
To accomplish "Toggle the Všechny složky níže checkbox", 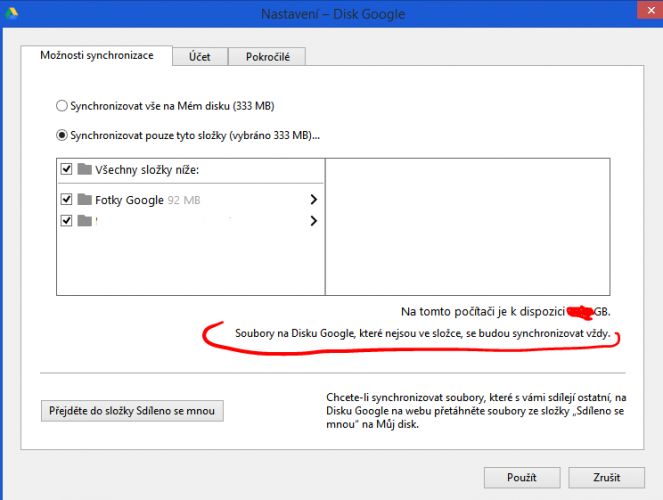I will click(66, 169).
